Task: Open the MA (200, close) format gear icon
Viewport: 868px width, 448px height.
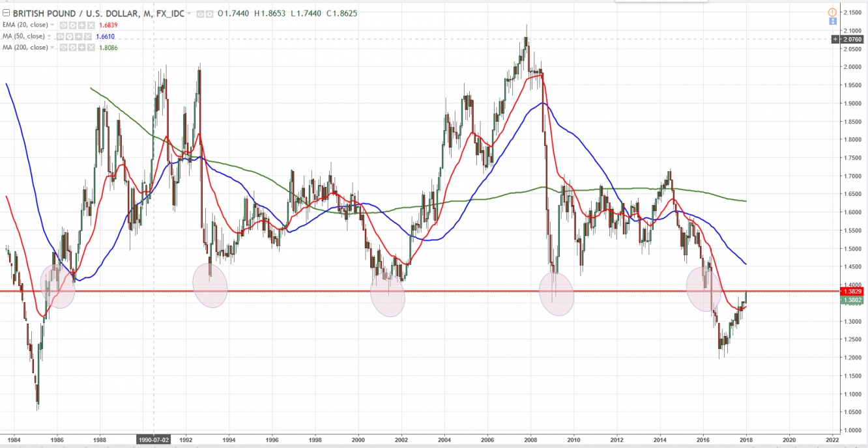Action: pyautogui.click(x=72, y=48)
